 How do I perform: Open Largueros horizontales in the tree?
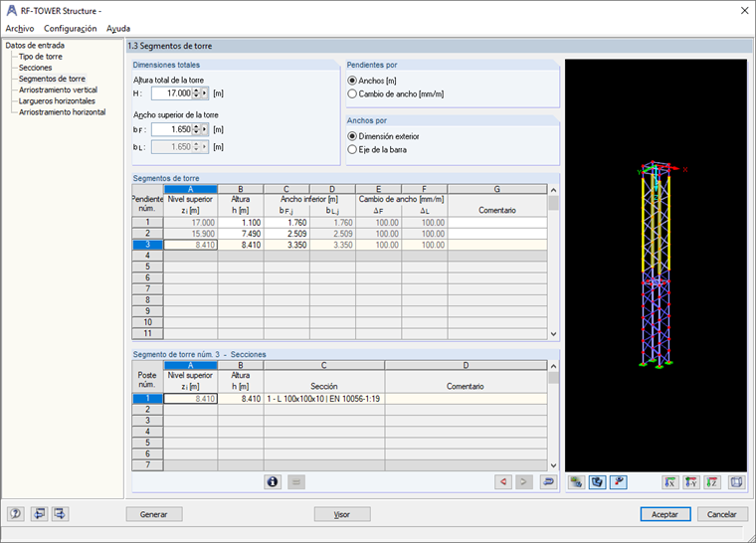[57, 100]
